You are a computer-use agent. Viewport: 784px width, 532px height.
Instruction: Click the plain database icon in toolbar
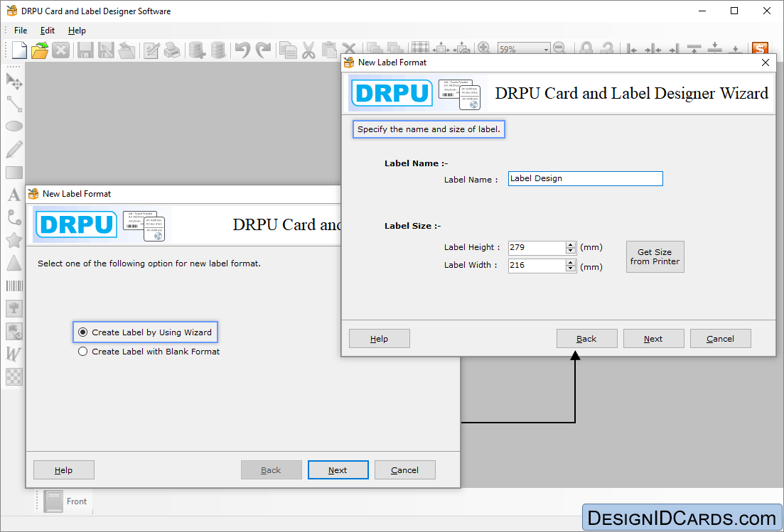(x=218, y=50)
